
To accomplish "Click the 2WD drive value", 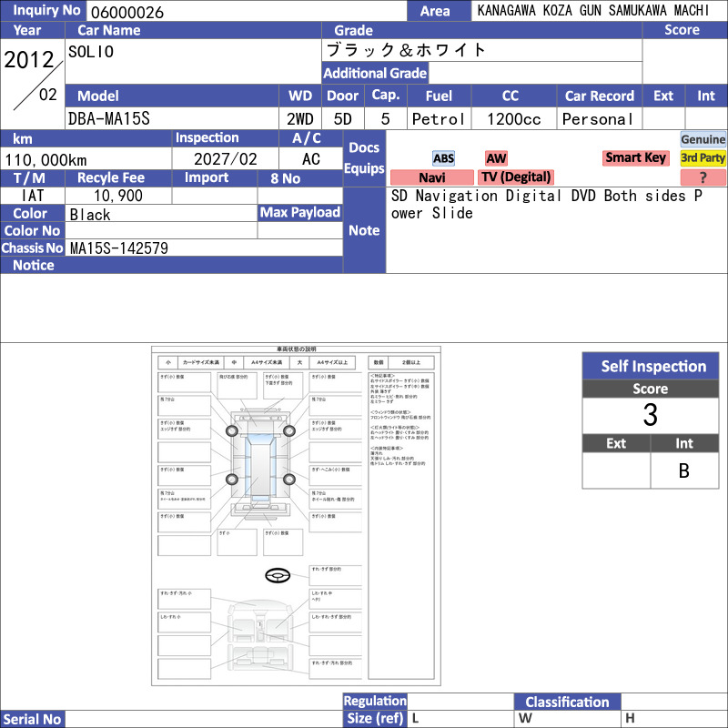I will click(x=300, y=119).
